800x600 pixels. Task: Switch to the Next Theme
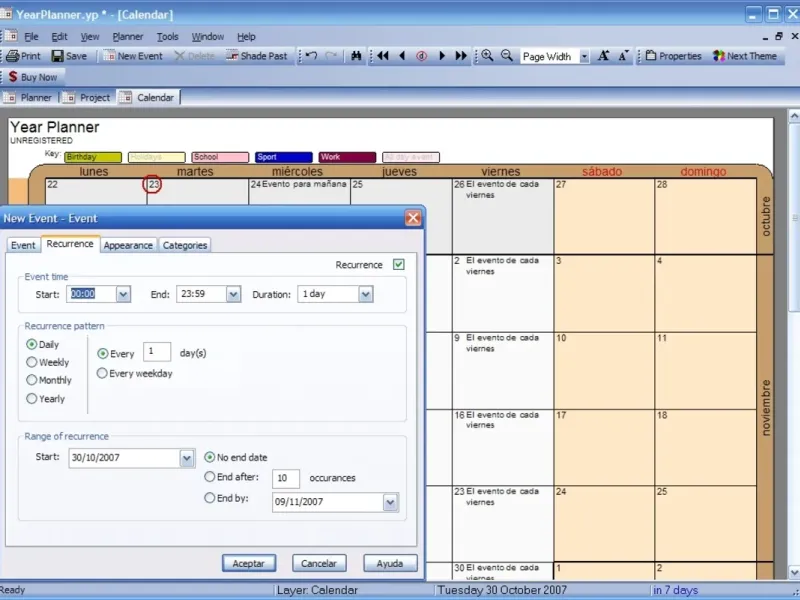(x=745, y=56)
